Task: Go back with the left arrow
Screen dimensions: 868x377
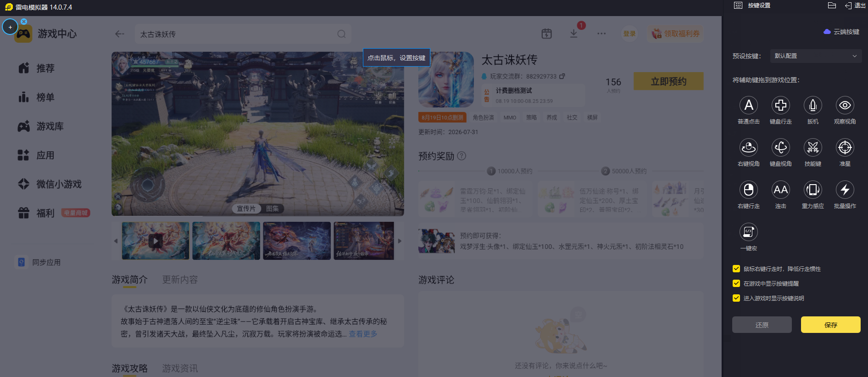Action: click(120, 34)
